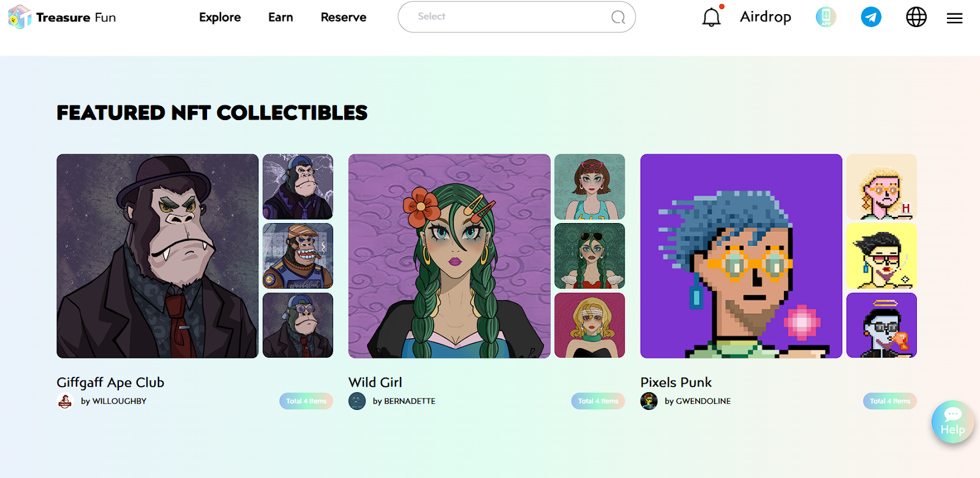Click the Telegram icon in header
The width and height of the screenshot is (980, 478).
point(871,17)
